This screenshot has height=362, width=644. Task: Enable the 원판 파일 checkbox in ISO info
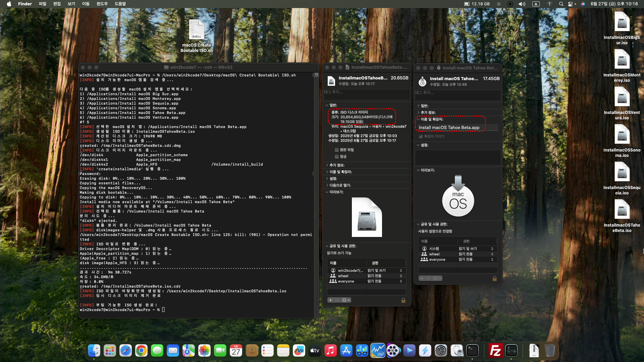(x=337, y=150)
